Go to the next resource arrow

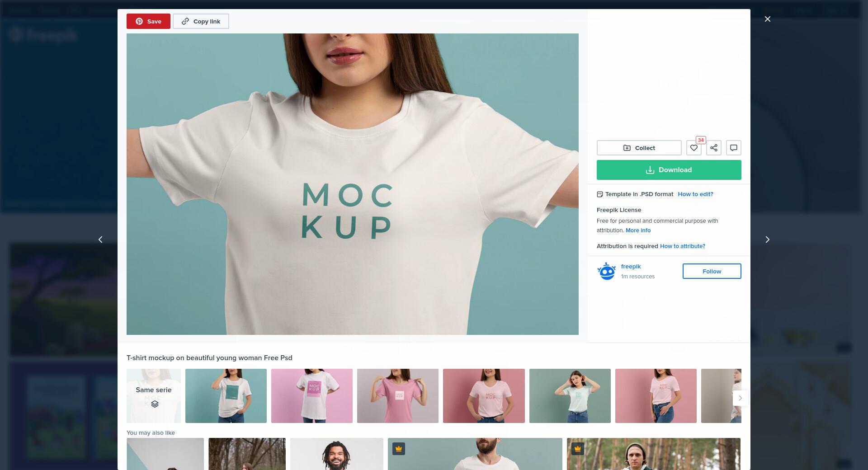[x=767, y=240]
